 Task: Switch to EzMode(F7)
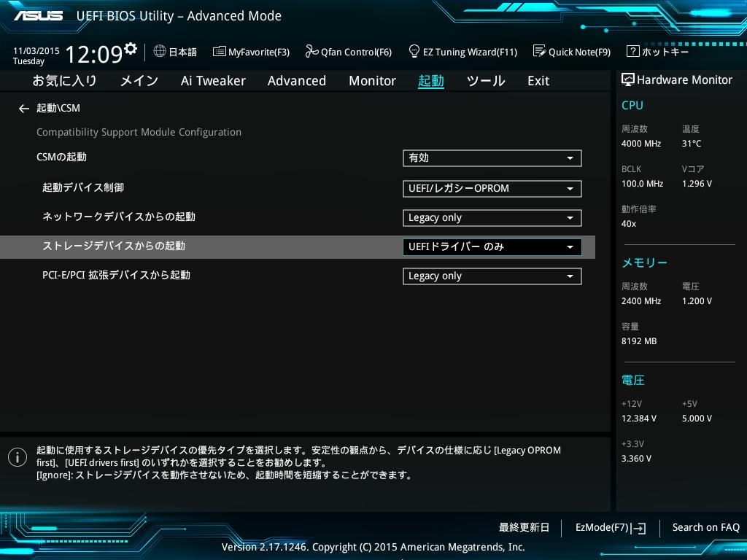(x=602, y=528)
